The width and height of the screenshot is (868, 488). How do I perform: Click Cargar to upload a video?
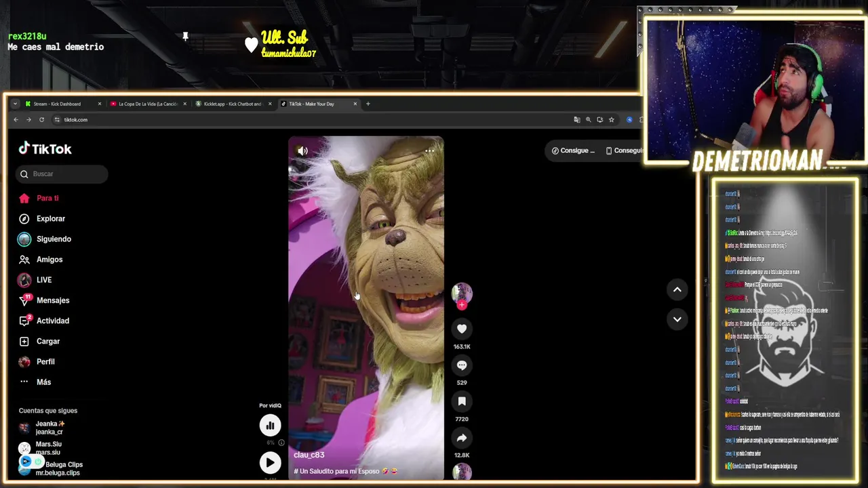coord(39,341)
